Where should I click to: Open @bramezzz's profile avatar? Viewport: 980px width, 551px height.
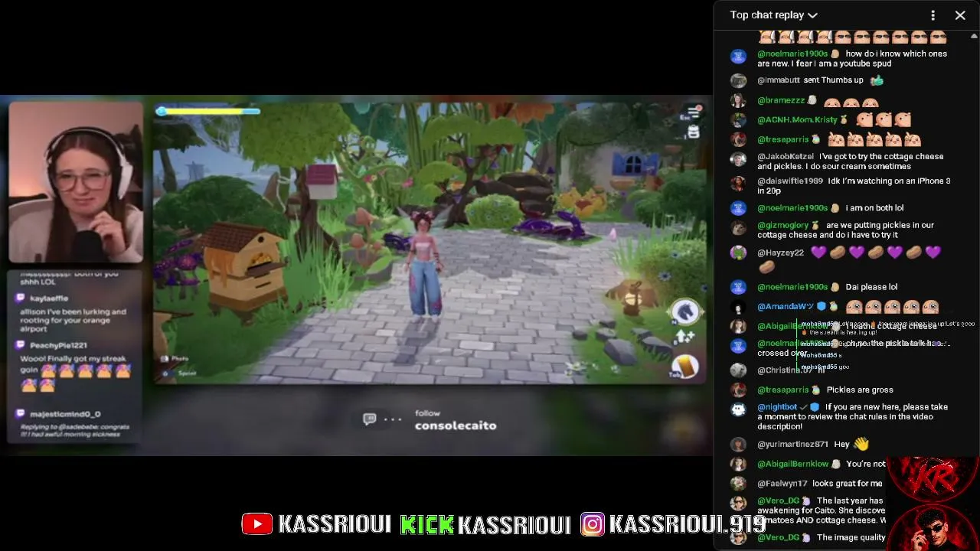click(x=738, y=100)
